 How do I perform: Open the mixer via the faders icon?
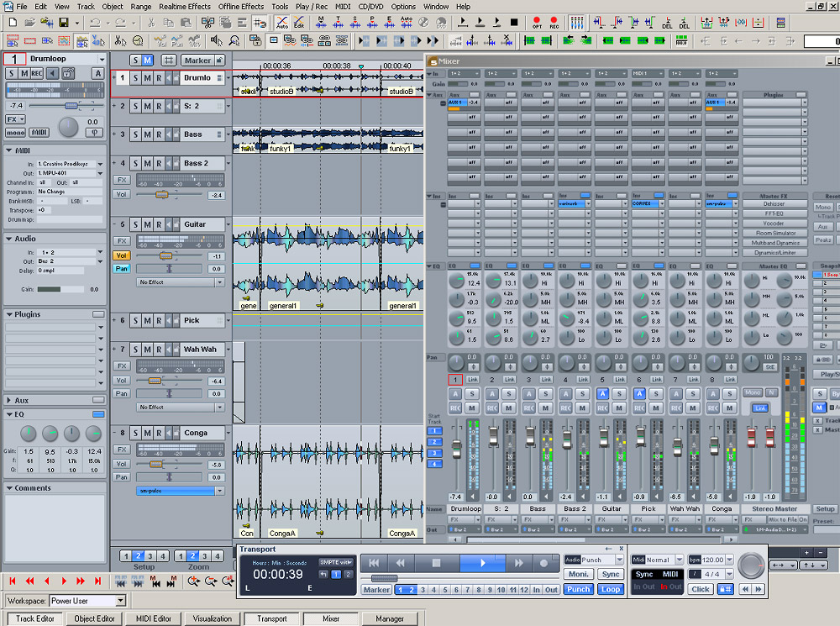576,23
